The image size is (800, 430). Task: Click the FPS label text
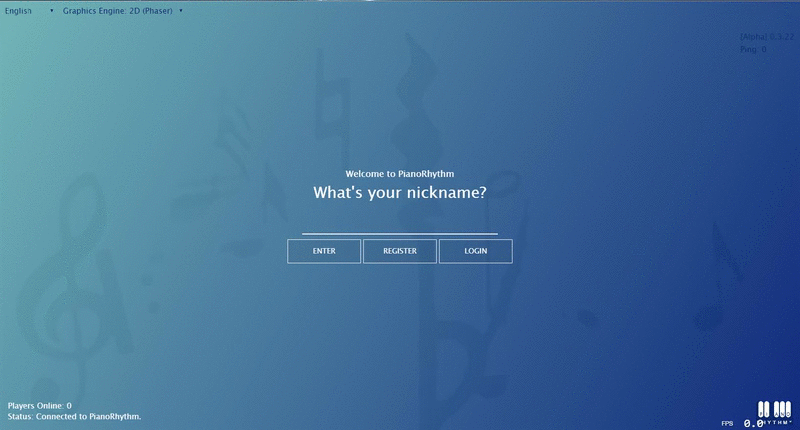[x=727, y=423]
